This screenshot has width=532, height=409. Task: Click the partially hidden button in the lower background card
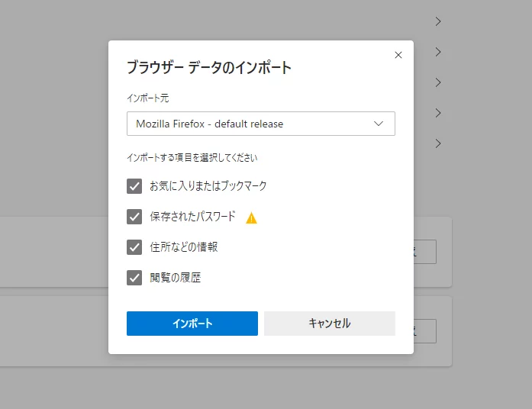coord(425,330)
